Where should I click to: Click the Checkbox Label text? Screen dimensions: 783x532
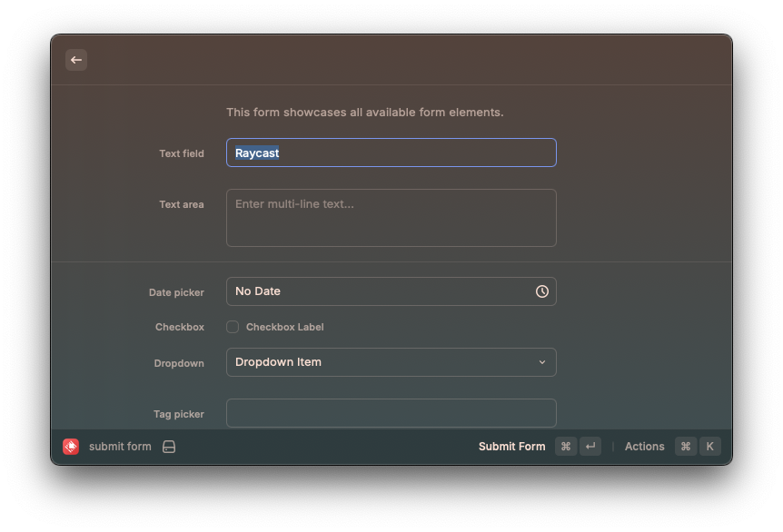[284, 327]
